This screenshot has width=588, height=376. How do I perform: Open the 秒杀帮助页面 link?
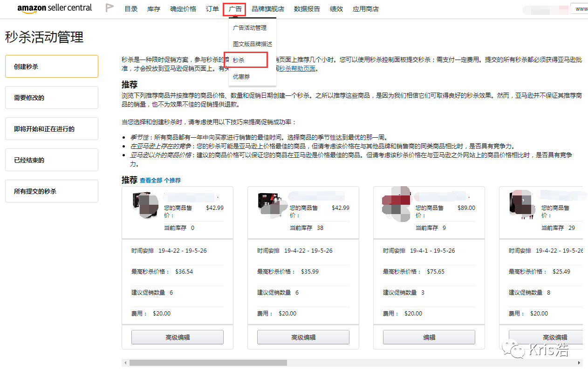point(296,68)
